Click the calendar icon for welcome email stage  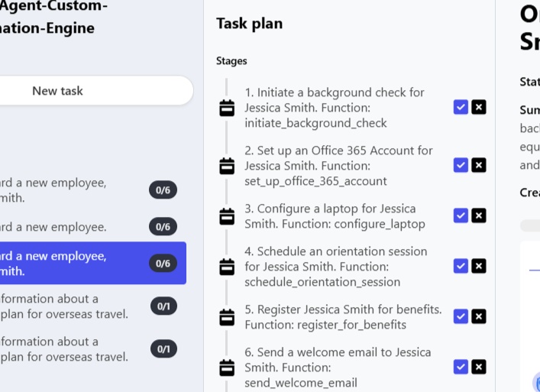227,368
